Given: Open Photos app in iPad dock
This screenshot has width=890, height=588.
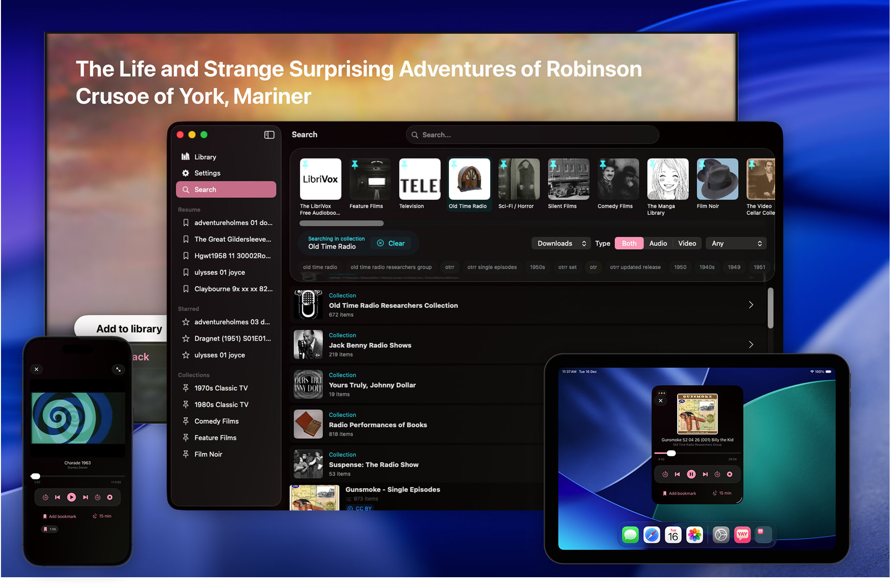Looking at the screenshot, I should coord(694,535).
